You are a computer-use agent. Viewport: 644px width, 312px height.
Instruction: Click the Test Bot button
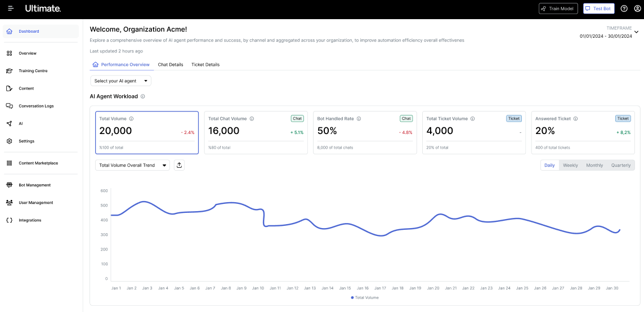tap(598, 8)
